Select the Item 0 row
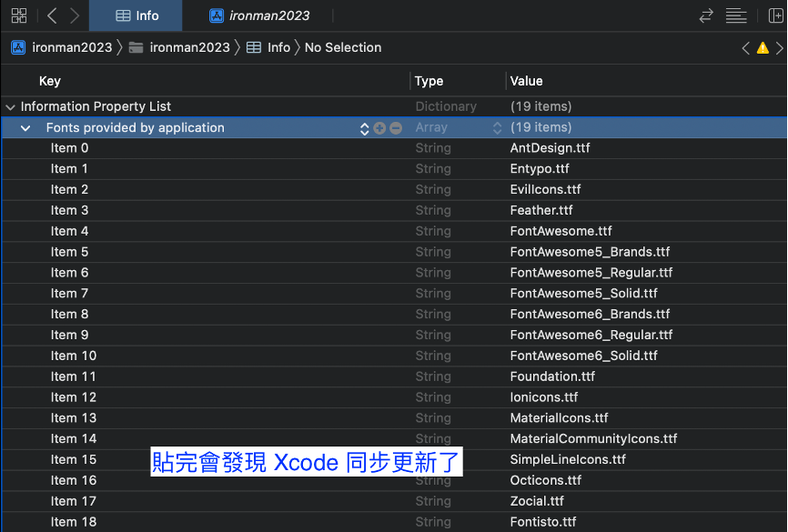 click(394, 148)
